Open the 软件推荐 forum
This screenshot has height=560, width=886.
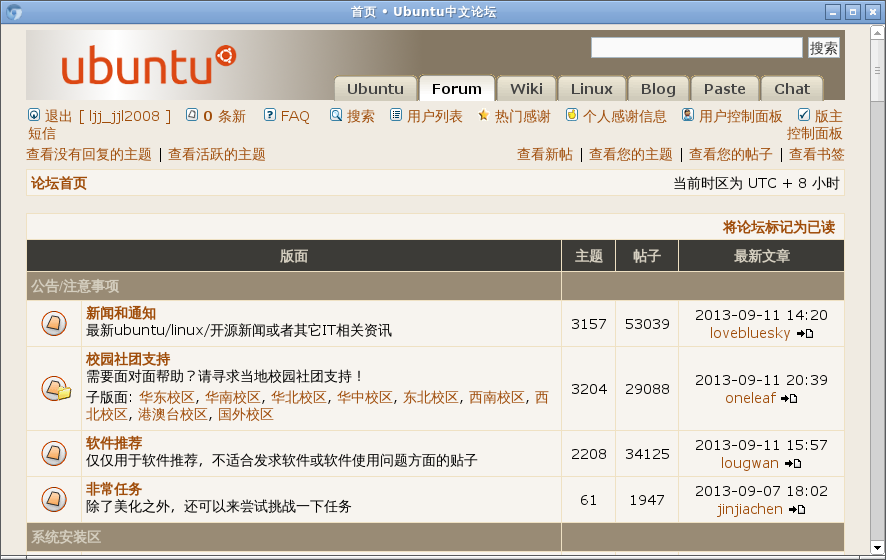pos(114,442)
